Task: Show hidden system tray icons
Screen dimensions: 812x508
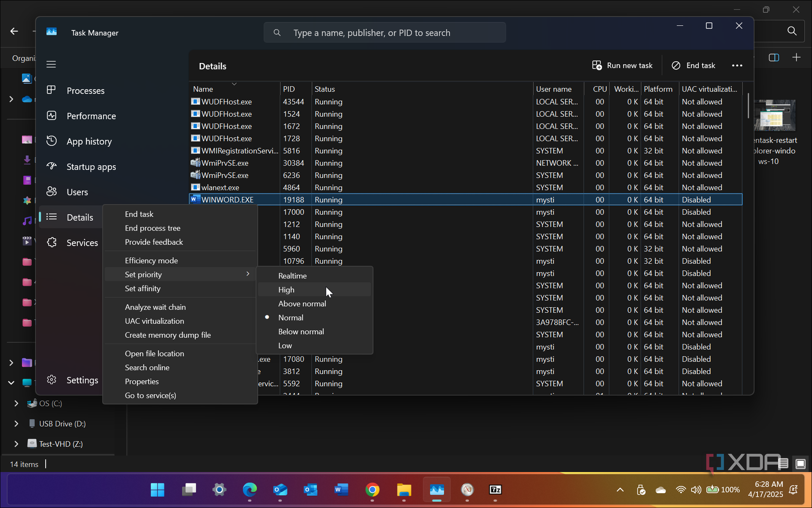Action: click(x=620, y=490)
